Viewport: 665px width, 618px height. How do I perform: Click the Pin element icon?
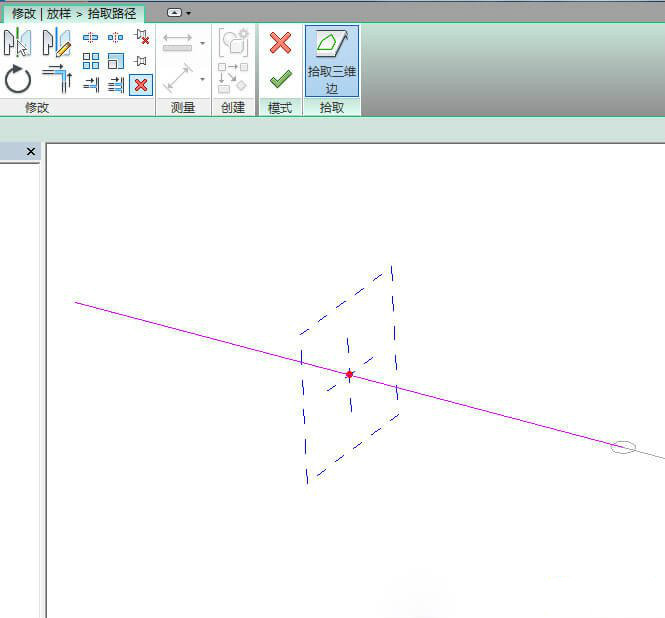140,61
